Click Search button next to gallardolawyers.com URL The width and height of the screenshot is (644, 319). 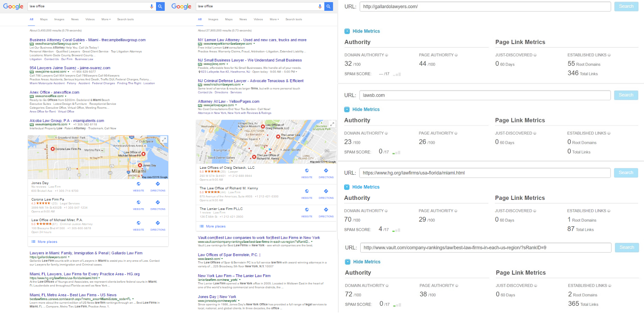(x=626, y=6)
